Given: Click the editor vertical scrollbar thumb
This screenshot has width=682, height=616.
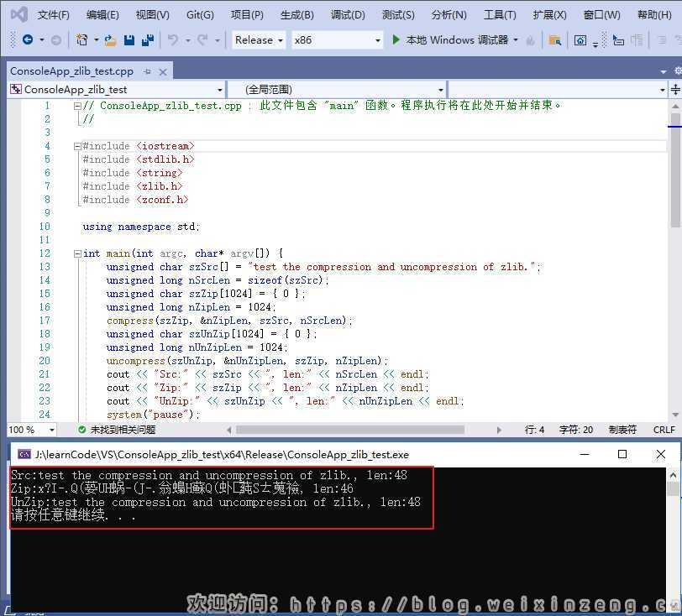Looking at the screenshot, I should coord(675,170).
